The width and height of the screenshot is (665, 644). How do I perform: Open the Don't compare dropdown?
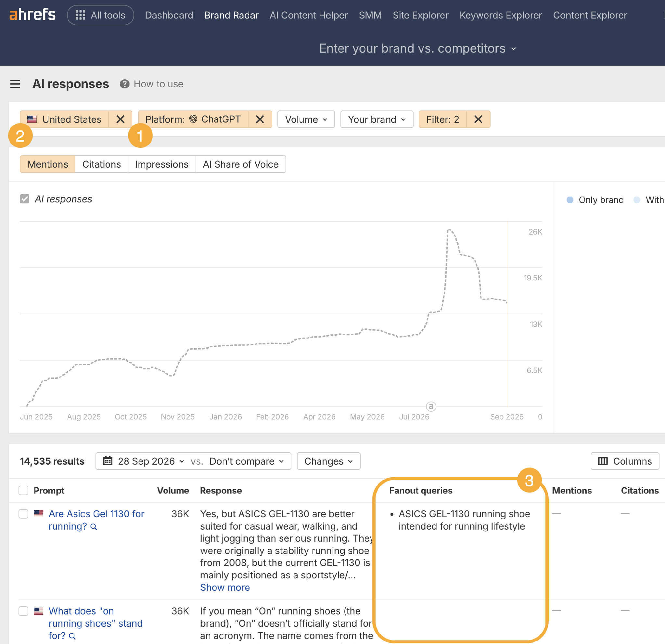coord(246,461)
